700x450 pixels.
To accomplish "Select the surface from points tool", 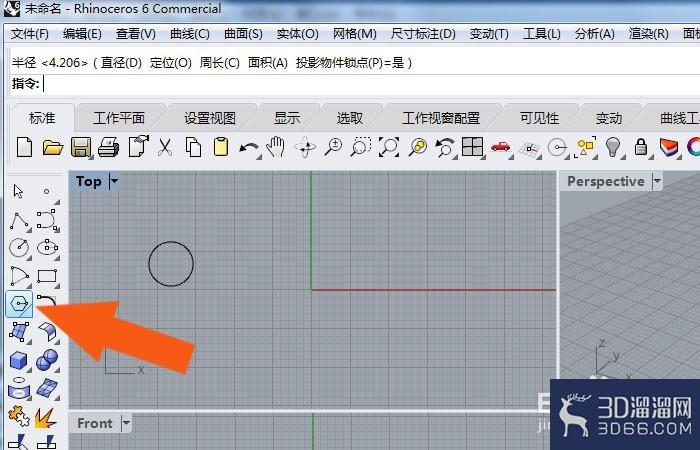I will [19, 333].
